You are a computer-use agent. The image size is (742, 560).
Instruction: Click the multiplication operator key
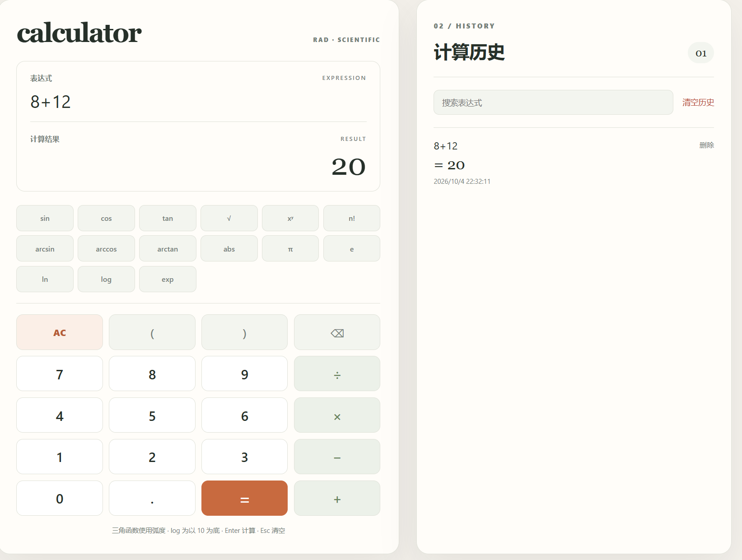coord(337,415)
